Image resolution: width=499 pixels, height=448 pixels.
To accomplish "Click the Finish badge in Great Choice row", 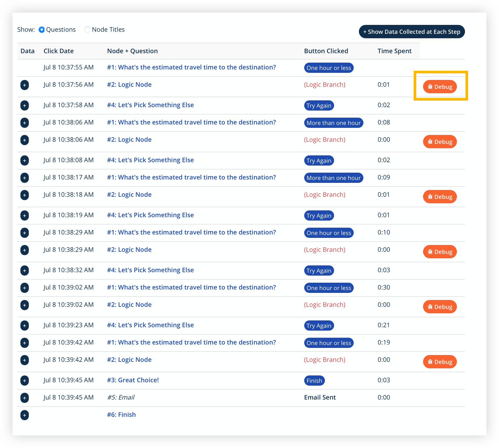I will point(314,381).
